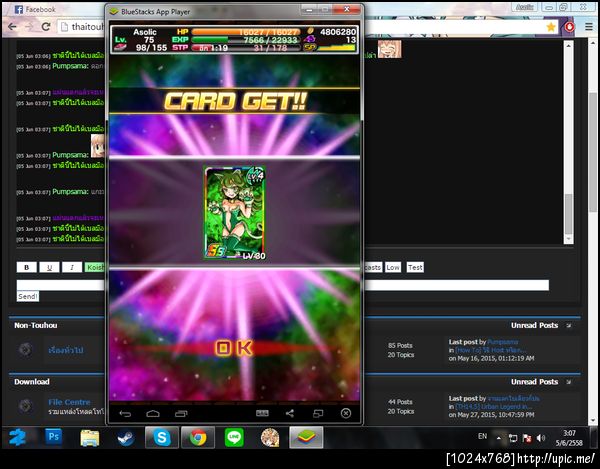Click the Last post author in Non-Touhou row
600x469 pixels.
tap(503, 342)
